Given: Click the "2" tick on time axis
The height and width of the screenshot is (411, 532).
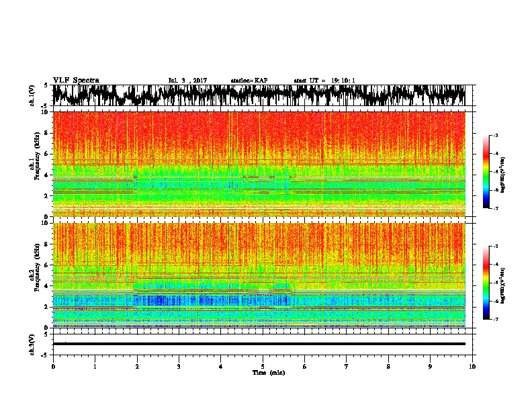Looking at the screenshot, I should point(137,367).
